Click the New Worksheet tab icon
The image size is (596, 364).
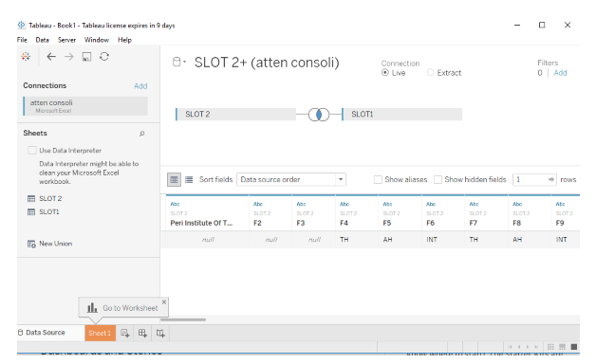point(125,333)
